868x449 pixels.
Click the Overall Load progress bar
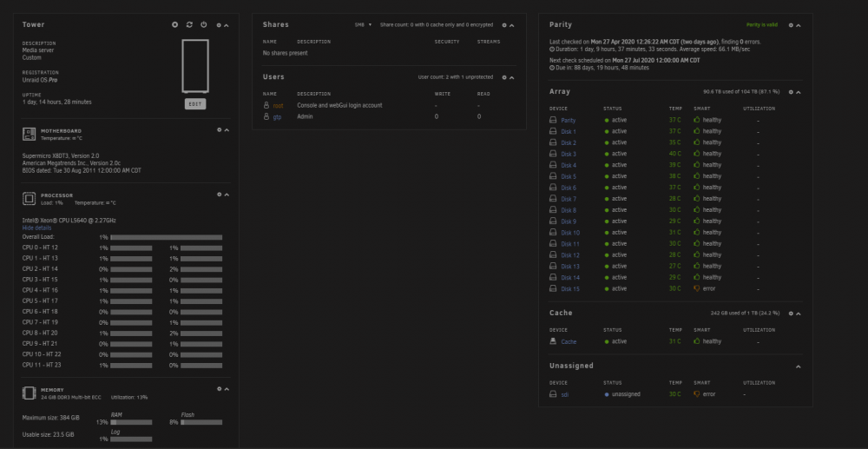point(167,237)
